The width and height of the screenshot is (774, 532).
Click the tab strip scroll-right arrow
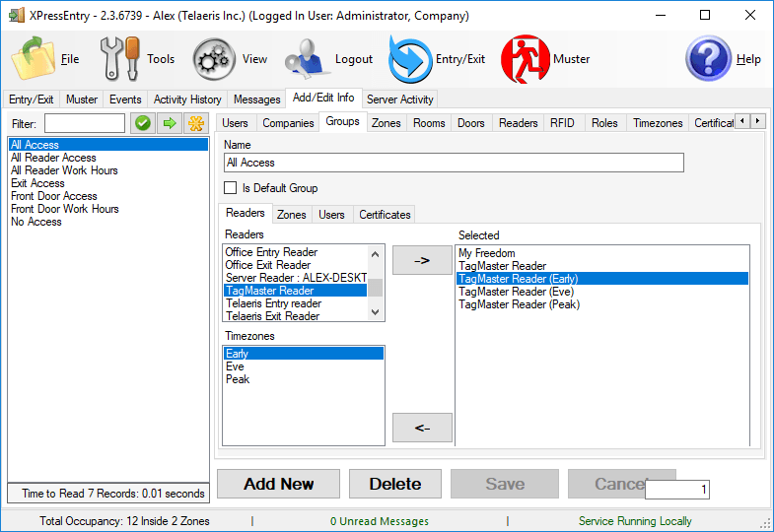coord(757,121)
